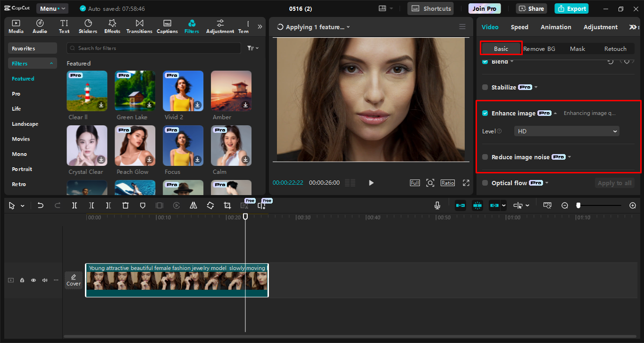The height and width of the screenshot is (343, 644).
Task: Click the Apply to all button
Action: (614, 183)
